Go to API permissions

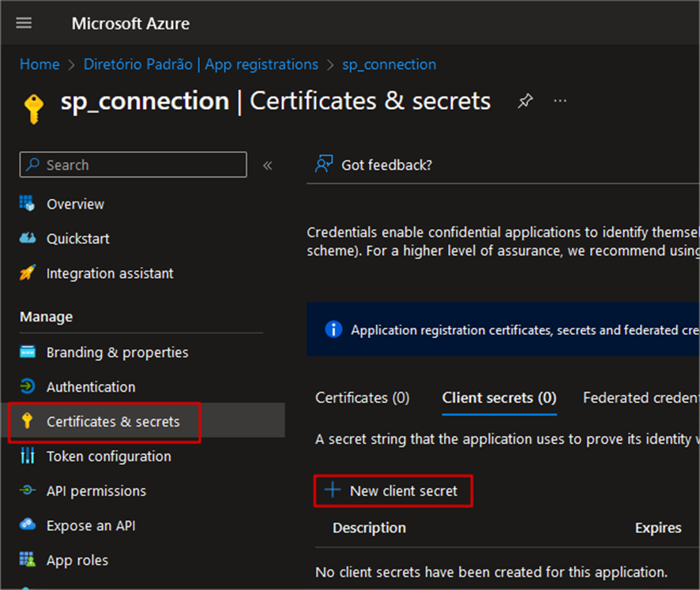click(x=96, y=491)
